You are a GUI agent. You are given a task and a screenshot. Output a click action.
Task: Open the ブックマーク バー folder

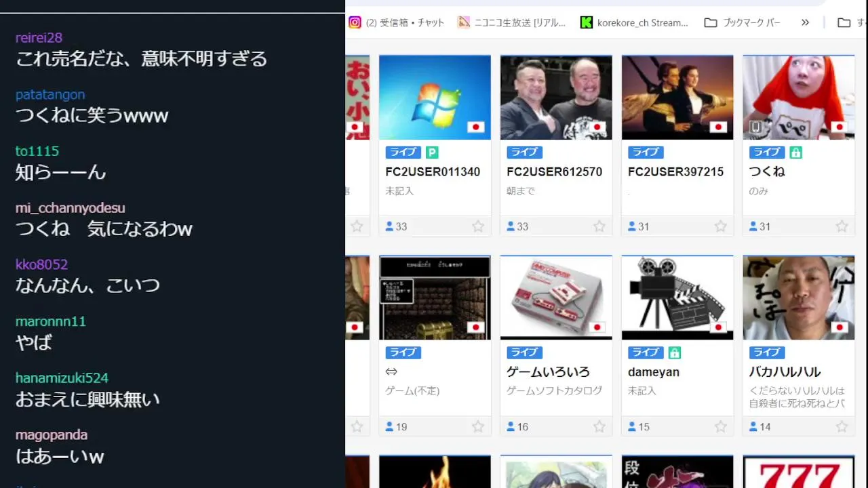click(x=743, y=22)
